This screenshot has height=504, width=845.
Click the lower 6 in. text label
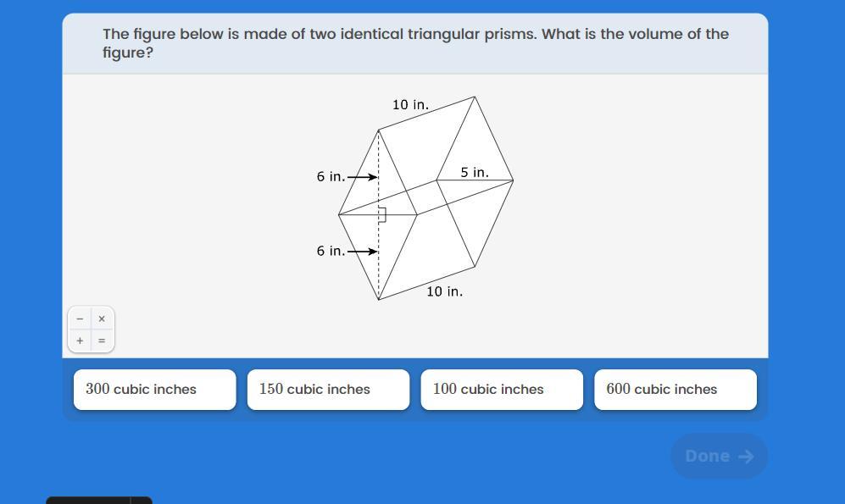(x=331, y=251)
